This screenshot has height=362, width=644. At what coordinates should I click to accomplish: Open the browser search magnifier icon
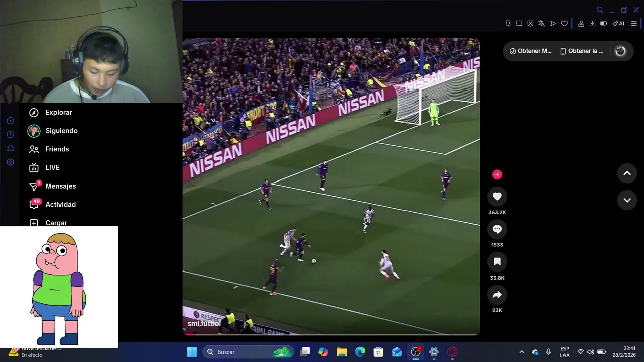[600, 10]
